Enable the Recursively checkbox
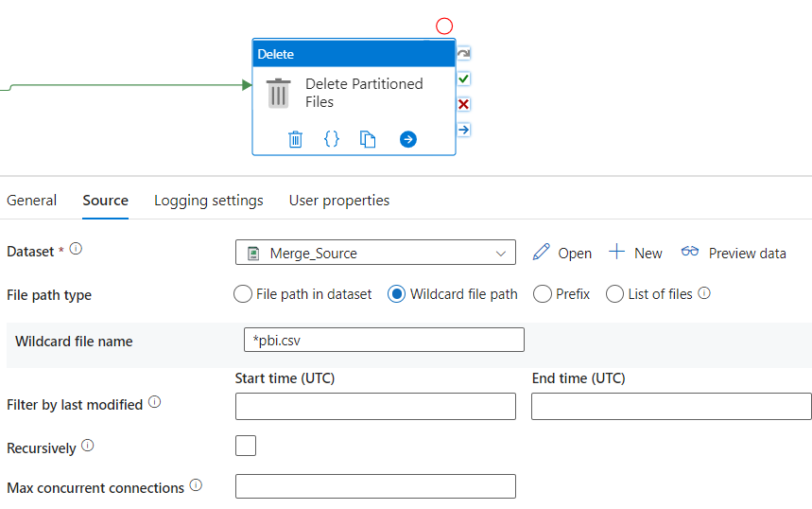This screenshot has width=812, height=509. point(246,446)
